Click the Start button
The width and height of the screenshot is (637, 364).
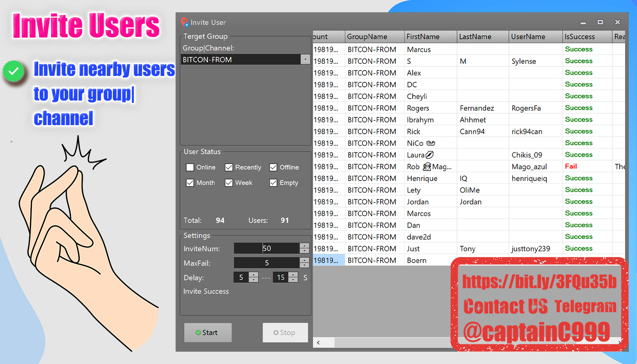(x=208, y=333)
